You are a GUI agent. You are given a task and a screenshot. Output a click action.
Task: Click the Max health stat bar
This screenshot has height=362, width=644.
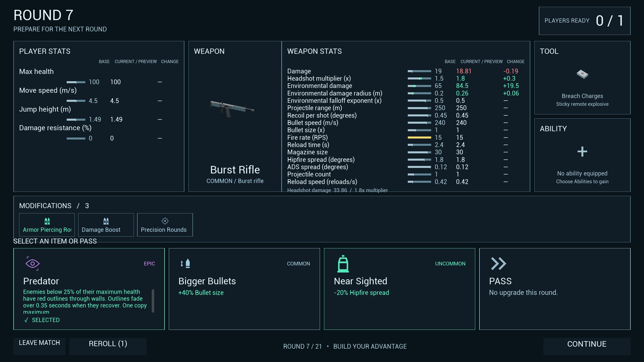tap(76, 82)
